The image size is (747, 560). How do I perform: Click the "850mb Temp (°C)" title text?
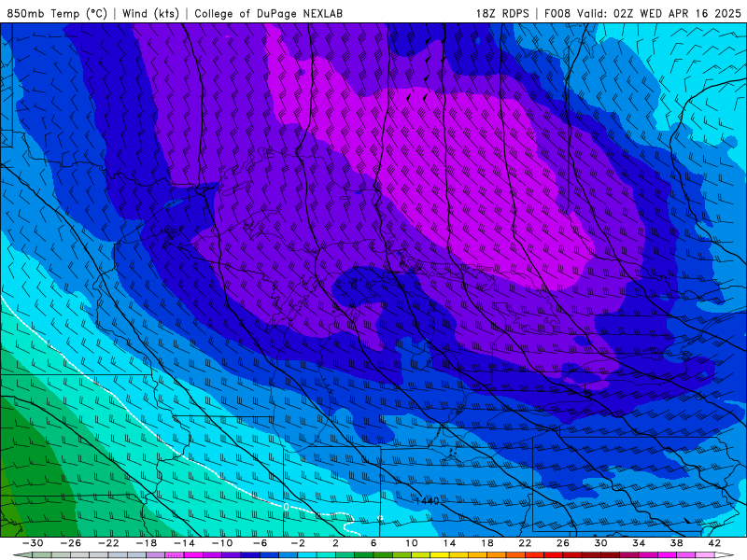[x=57, y=13]
